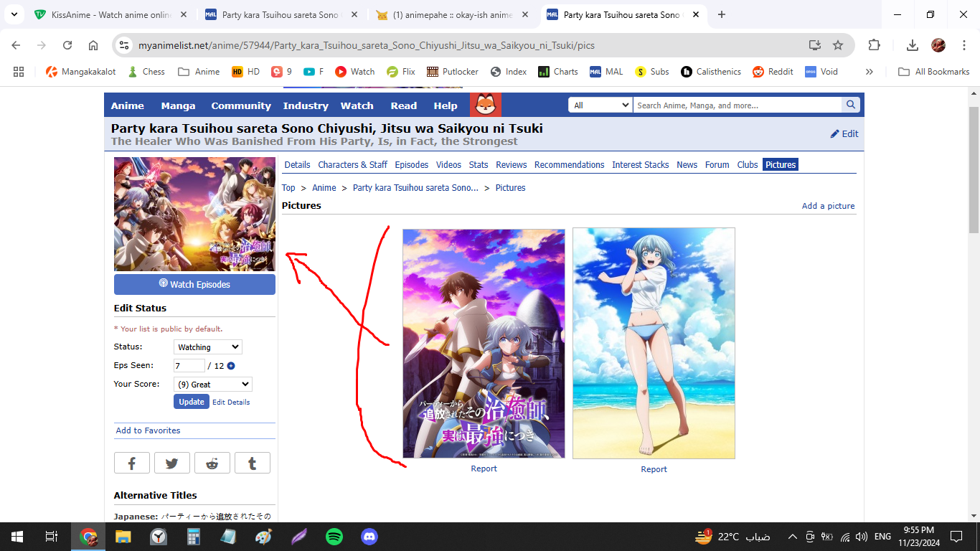This screenshot has width=980, height=551.
Task: Open Chrome profile avatar
Action: coord(938,45)
